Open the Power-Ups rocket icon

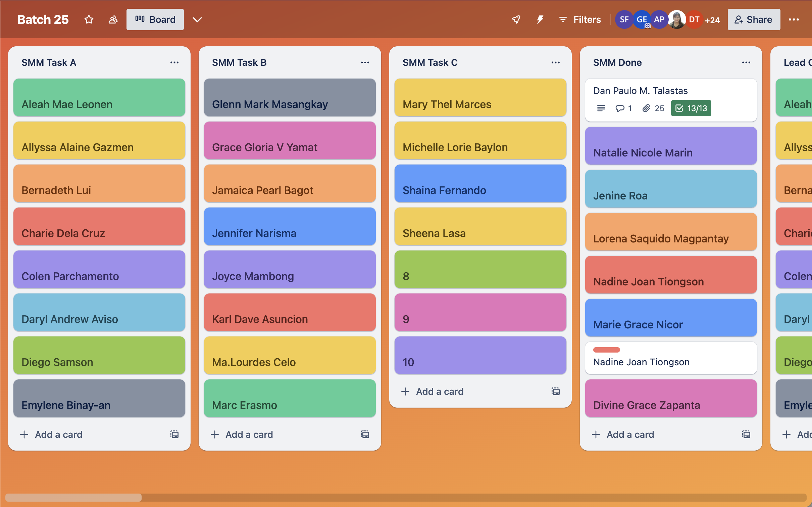[x=516, y=19]
